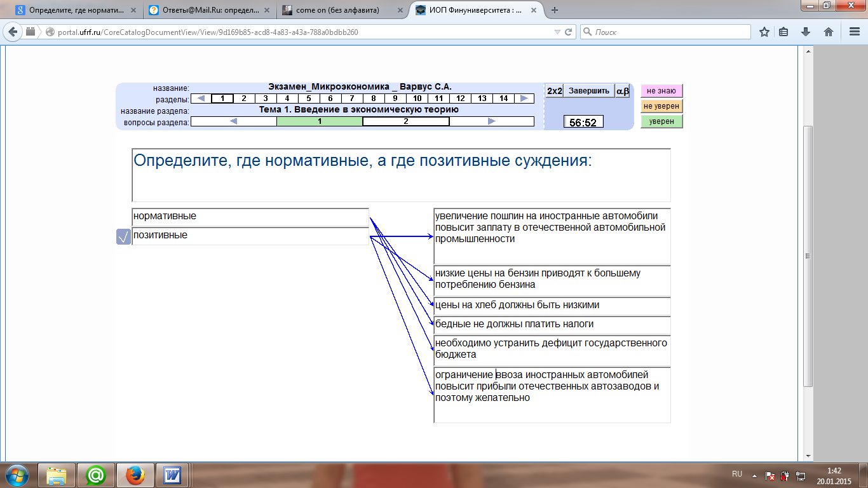Open a new browser tab with plus
The width and height of the screenshot is (868, 488).
[555, 10]
